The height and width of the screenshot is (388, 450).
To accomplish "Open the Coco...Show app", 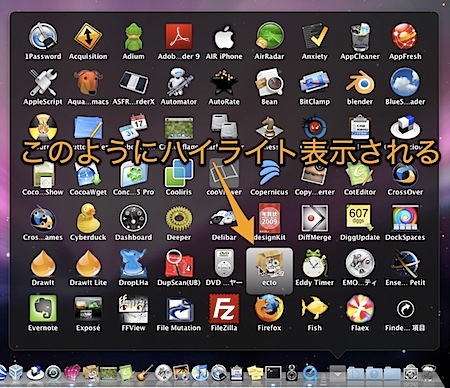I will [x=43, y=175].
